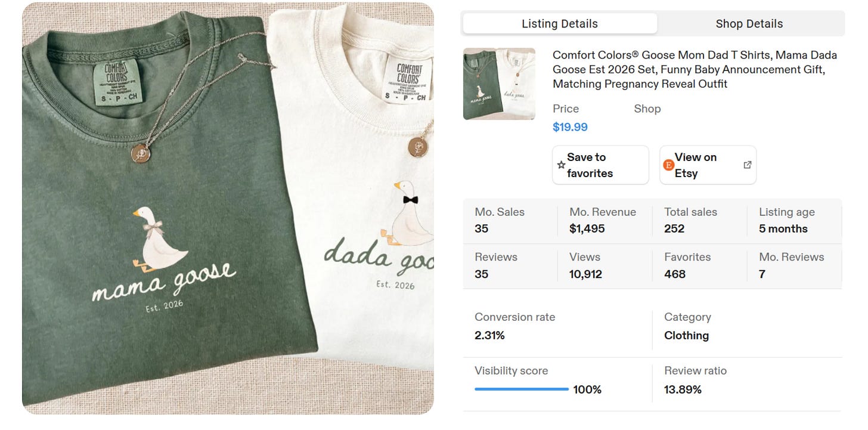Click the star icon on Save to favorites
Viewport: 868px width, 430px height.
(561, 165)
